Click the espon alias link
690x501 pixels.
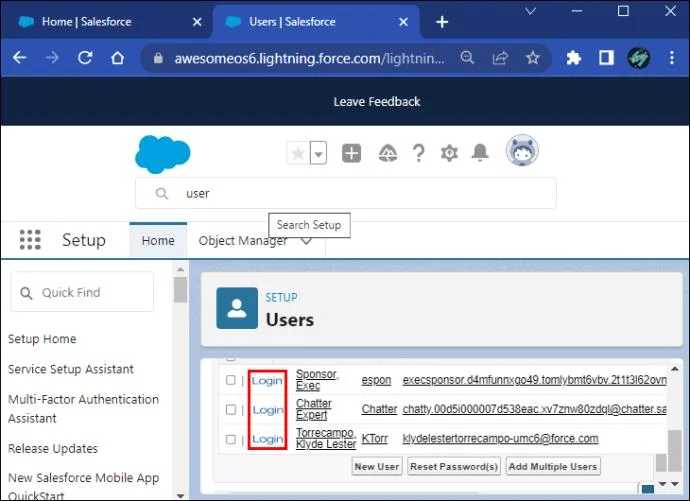tap(376, 380)
